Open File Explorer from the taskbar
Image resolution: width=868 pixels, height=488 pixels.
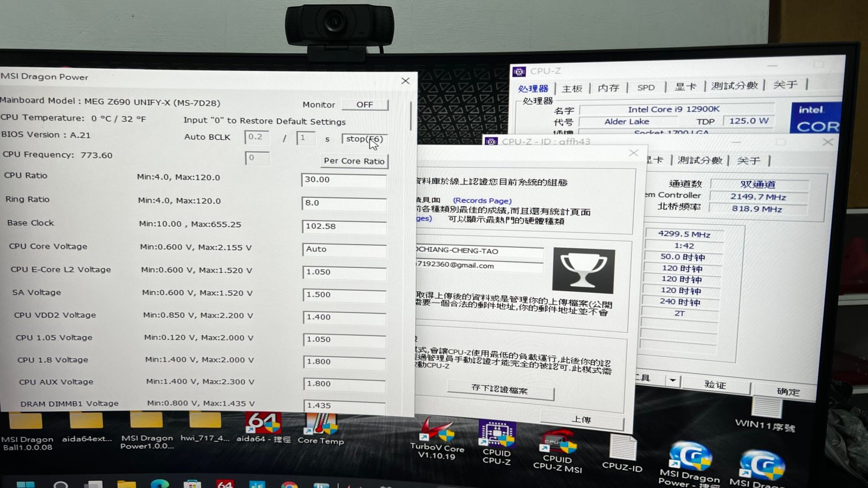[126, 483]
